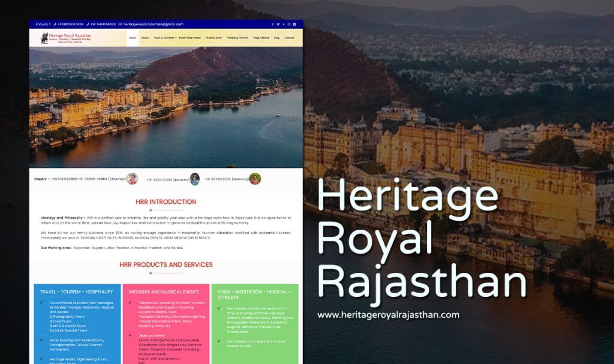This screenshot has width=614, height=364.
Task: Open the last social icon in top bar
Action: click(x=294, y=25)
